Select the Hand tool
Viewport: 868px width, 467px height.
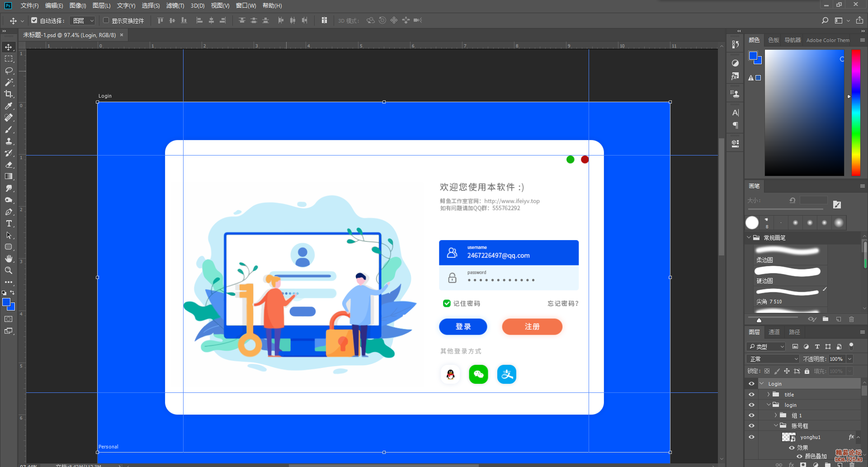coord(9,259)
